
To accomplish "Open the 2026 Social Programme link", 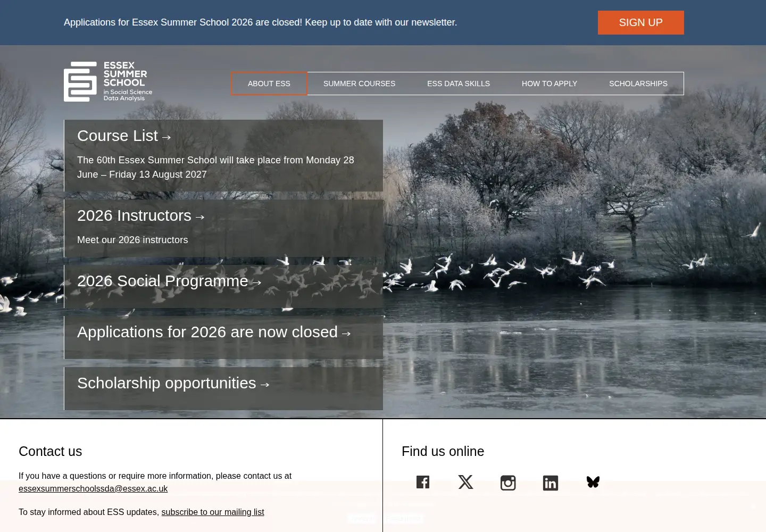I will (x=169, y=281).
